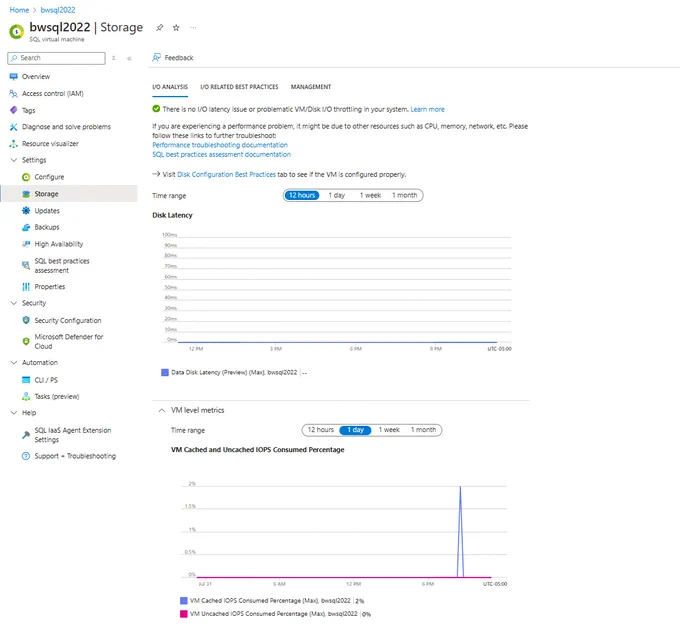
Task: Select 1 week for VM level metrics
Action: click(x=389, y=430)
